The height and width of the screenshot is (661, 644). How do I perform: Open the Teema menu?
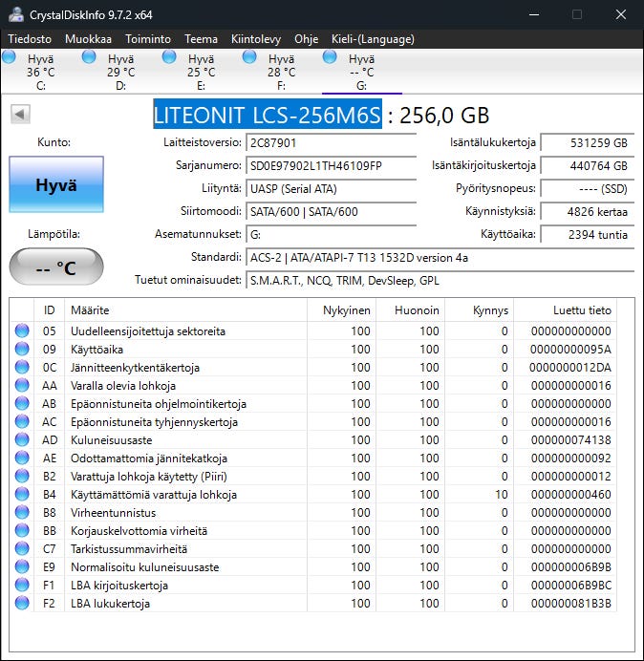pyautogui.click(x=201, y=39)
